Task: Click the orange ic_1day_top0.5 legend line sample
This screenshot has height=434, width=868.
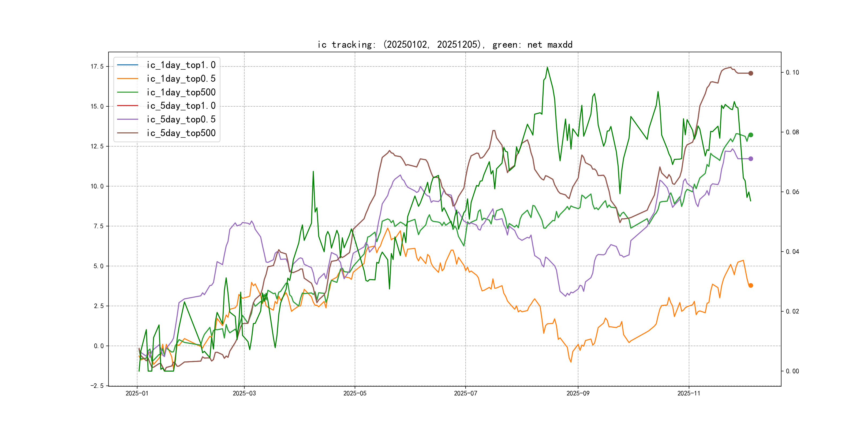Action: 127,78
